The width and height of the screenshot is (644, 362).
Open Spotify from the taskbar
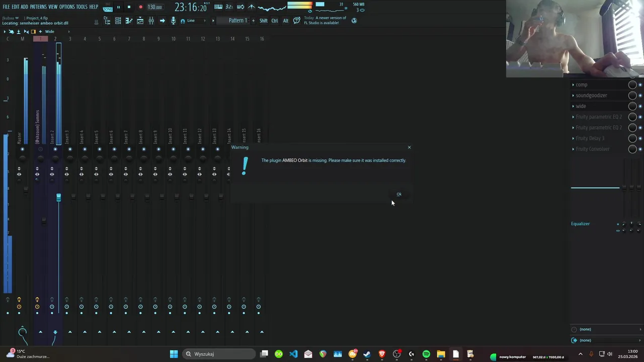(426, 354)
